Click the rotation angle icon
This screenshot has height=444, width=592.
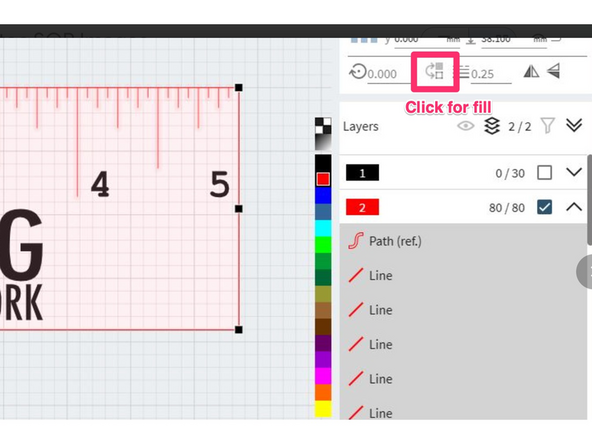[358, 71]
